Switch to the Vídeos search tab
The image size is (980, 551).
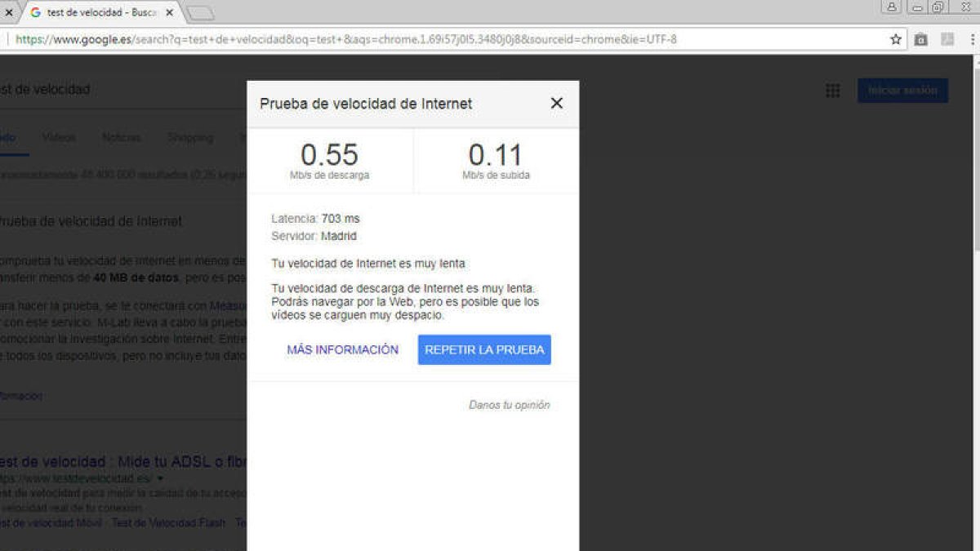tap(59, 138)
